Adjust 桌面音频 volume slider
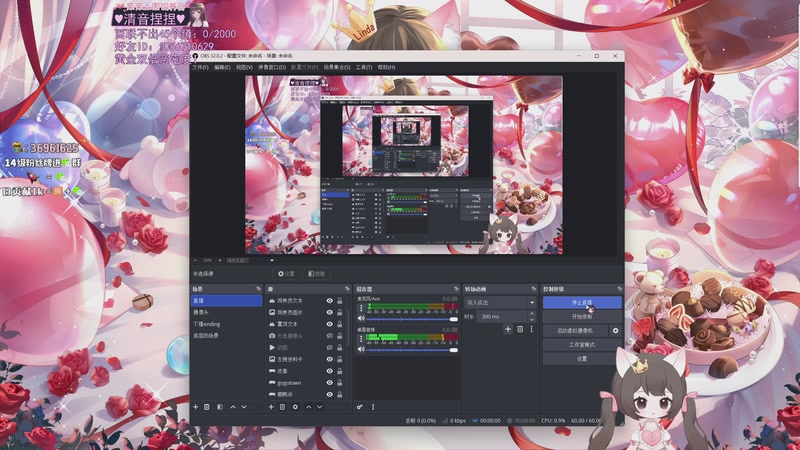 (412, 350)
